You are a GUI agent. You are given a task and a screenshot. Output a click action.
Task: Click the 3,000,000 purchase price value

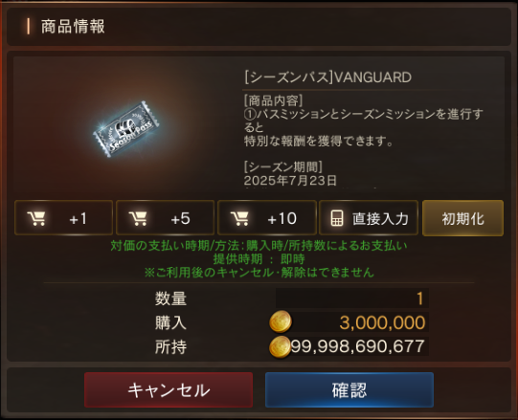pos(382,322)
